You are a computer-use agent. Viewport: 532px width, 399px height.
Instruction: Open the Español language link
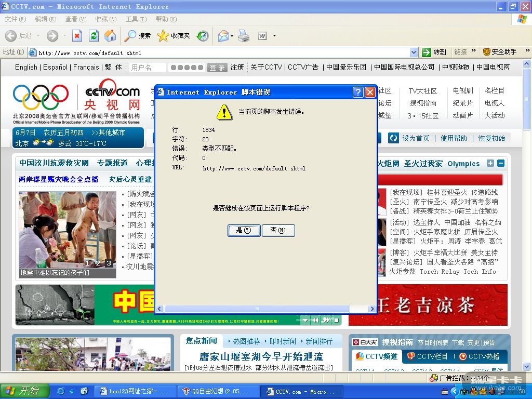coord(55,67)
